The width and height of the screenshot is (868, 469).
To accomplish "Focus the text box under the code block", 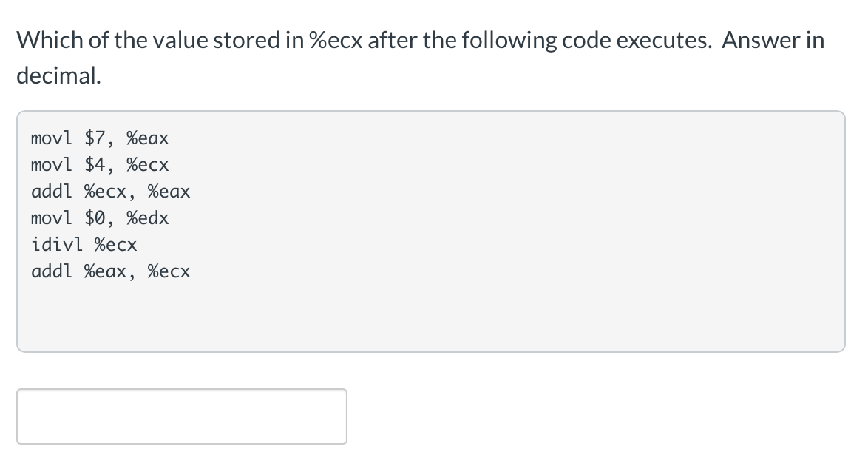I will click(181, 416).
